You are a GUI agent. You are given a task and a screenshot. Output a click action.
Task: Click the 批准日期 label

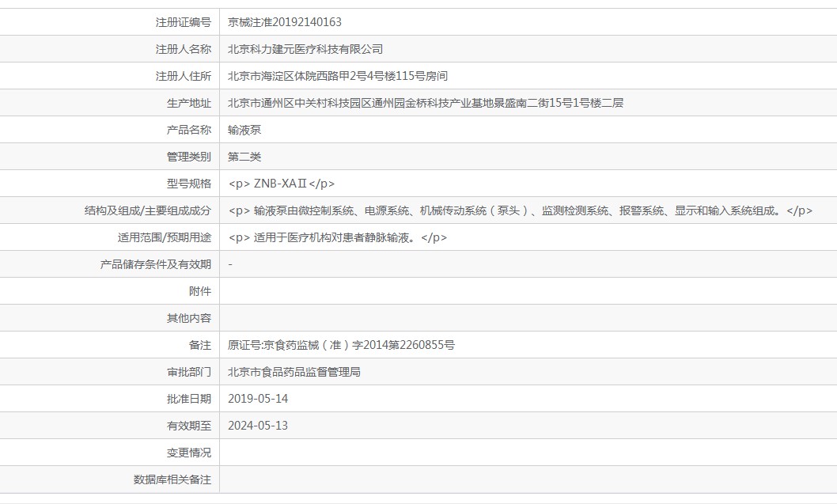189,399
